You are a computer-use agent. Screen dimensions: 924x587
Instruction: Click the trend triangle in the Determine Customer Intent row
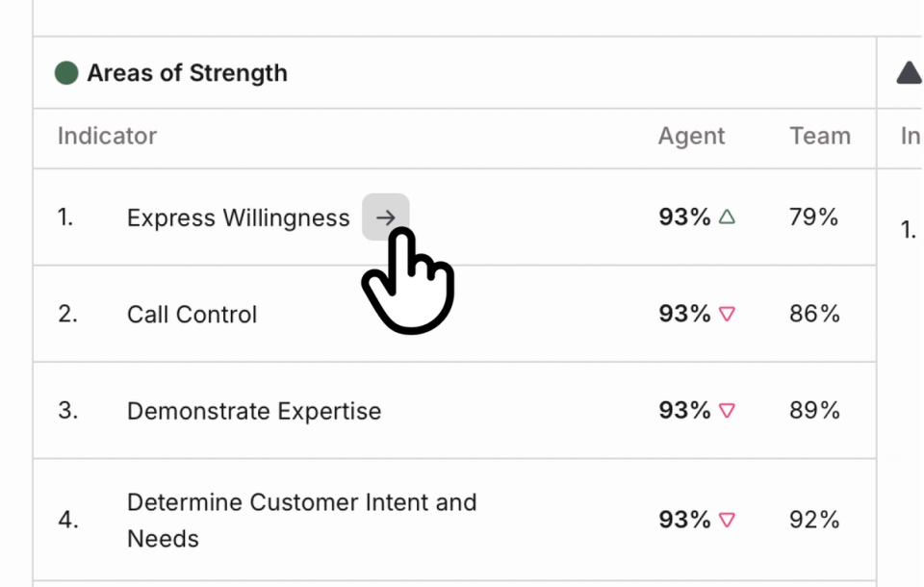click(x=728, y=519)
